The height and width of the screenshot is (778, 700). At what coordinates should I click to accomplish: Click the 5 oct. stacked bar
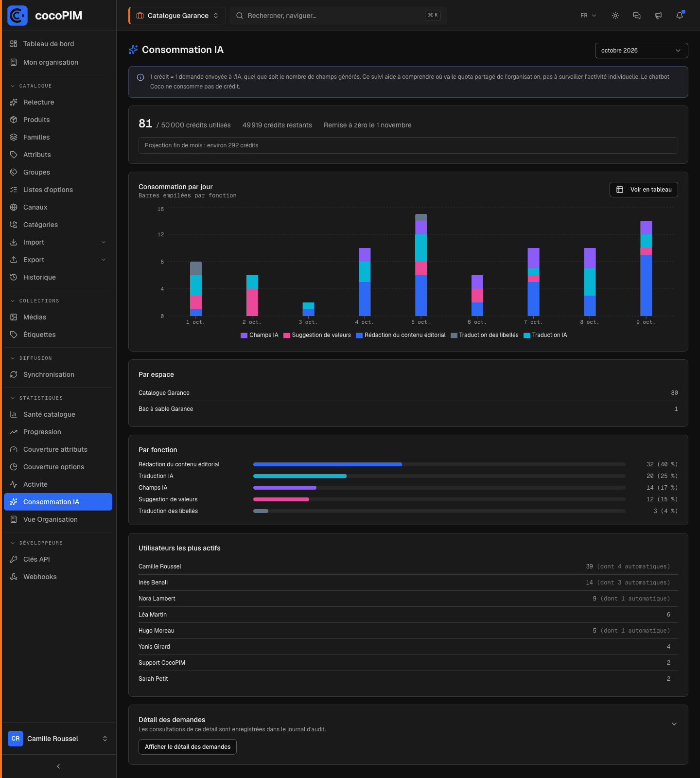(421, 265)
